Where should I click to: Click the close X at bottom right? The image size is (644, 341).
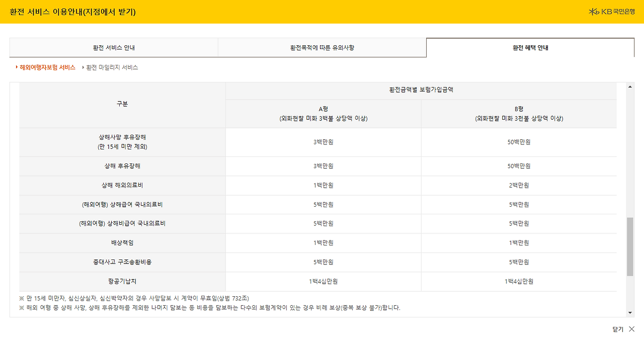coord(632,329)
